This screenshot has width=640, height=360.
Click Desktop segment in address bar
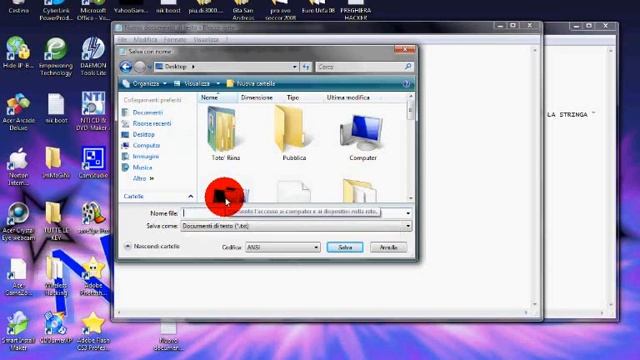coord(176,67)
